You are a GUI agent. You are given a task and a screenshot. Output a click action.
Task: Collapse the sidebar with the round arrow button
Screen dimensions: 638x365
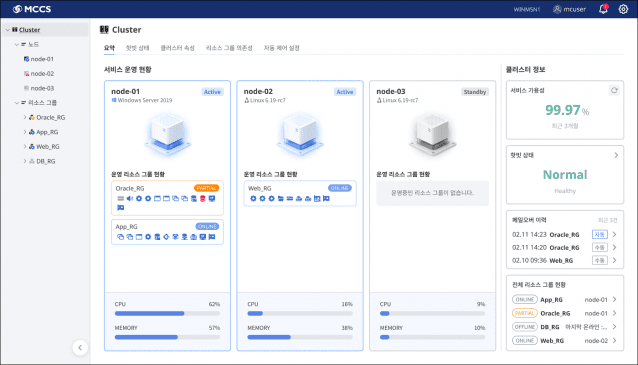[80, 348]
